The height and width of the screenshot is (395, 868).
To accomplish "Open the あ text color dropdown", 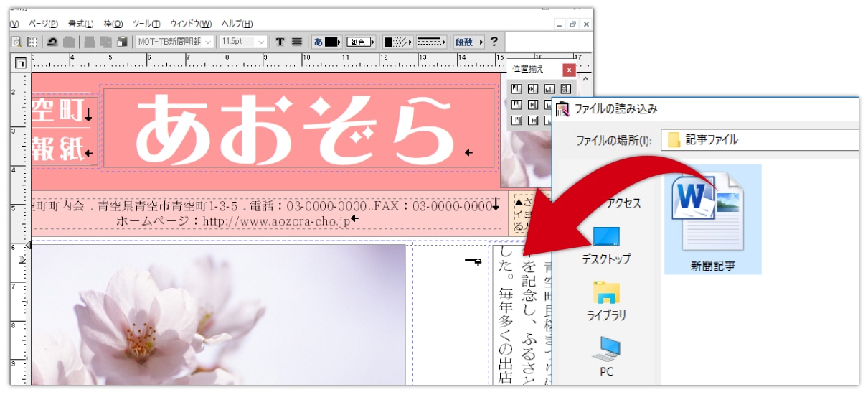I will pyautogui.click(x=328, y=42).
